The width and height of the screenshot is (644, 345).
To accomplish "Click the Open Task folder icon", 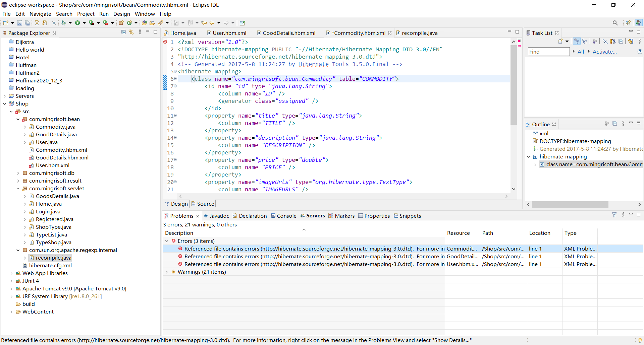I will pos(152,23).
